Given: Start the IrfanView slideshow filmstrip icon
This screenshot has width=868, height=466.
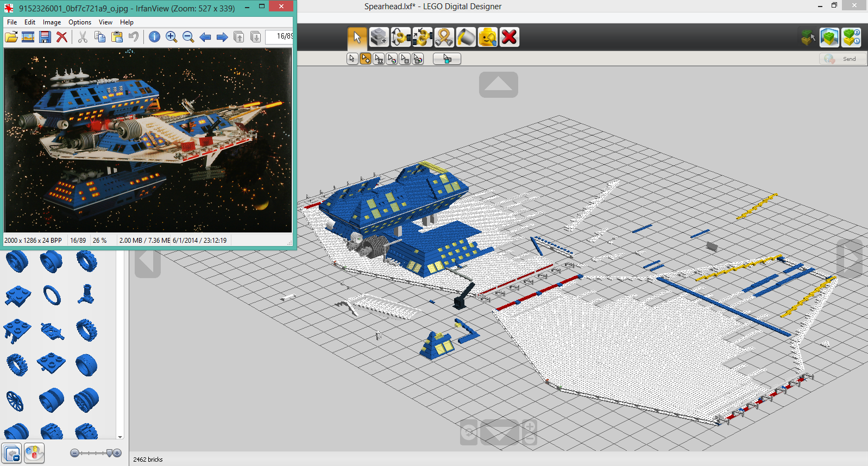Looking at the screenshot, I should coord(28,37).
